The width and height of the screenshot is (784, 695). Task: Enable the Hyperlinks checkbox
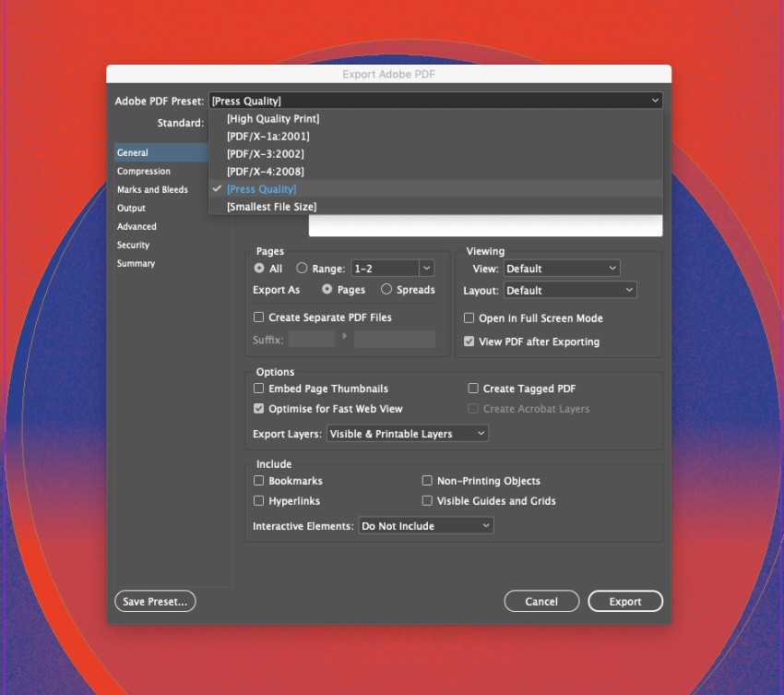[x=258, y=501]
